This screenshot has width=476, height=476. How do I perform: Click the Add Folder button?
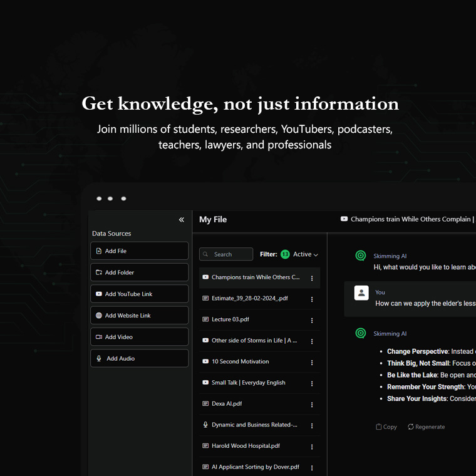click(139, 272)
